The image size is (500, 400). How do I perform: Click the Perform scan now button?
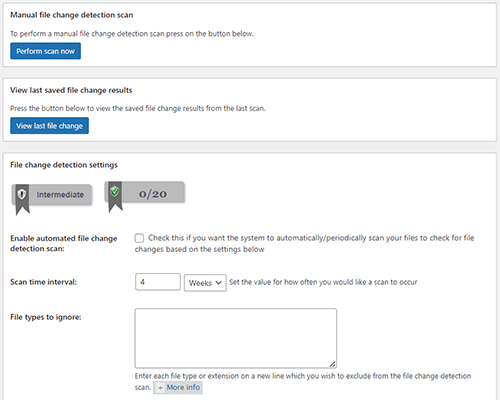pos(45,51)
